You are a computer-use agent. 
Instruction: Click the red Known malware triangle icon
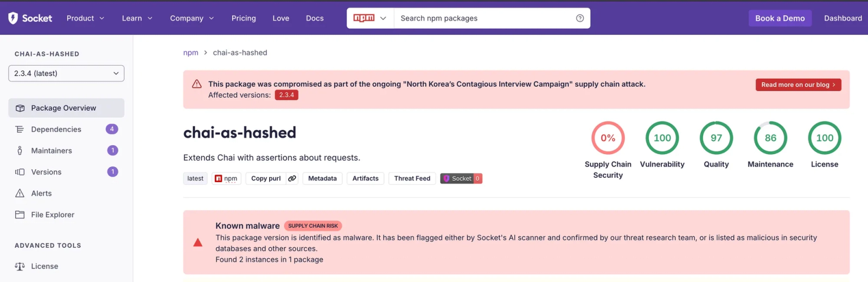(198, 242)
